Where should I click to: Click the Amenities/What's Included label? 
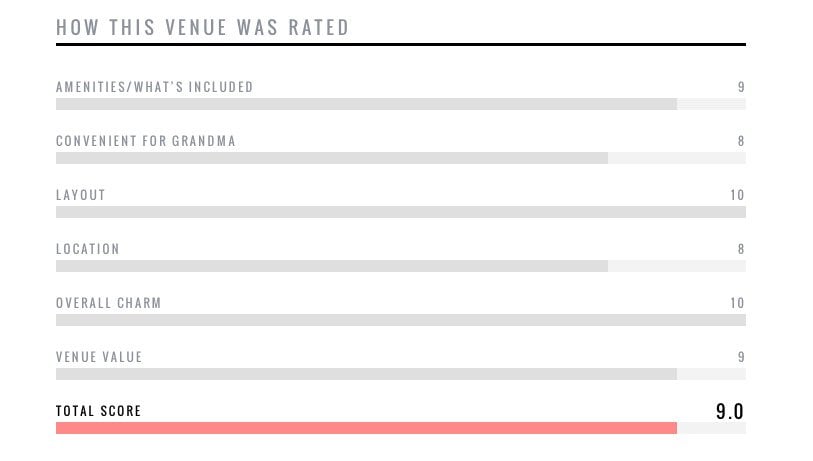pos(155,87)
